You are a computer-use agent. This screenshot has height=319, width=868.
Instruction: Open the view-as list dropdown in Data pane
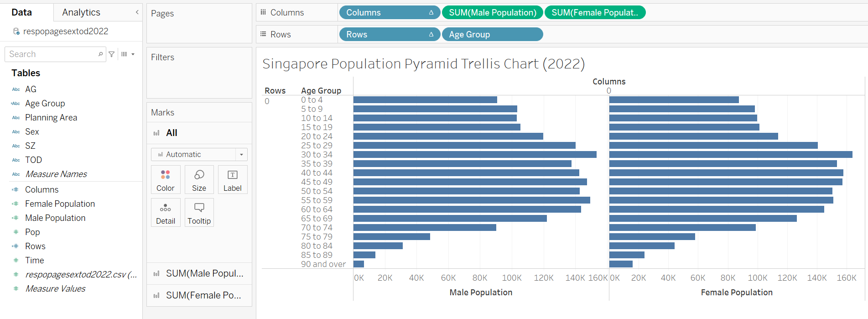tap(128, 54)
